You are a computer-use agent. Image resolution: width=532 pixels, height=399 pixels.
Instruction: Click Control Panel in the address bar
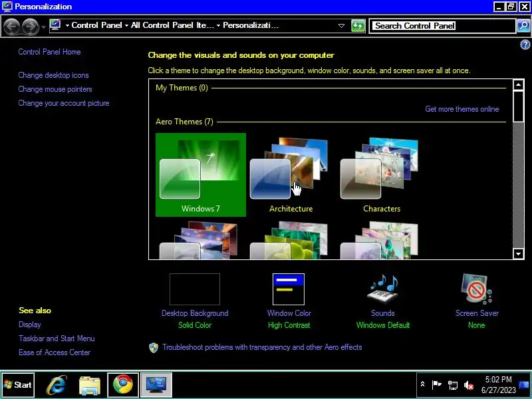pyautogui.click(x=96, y=25)
